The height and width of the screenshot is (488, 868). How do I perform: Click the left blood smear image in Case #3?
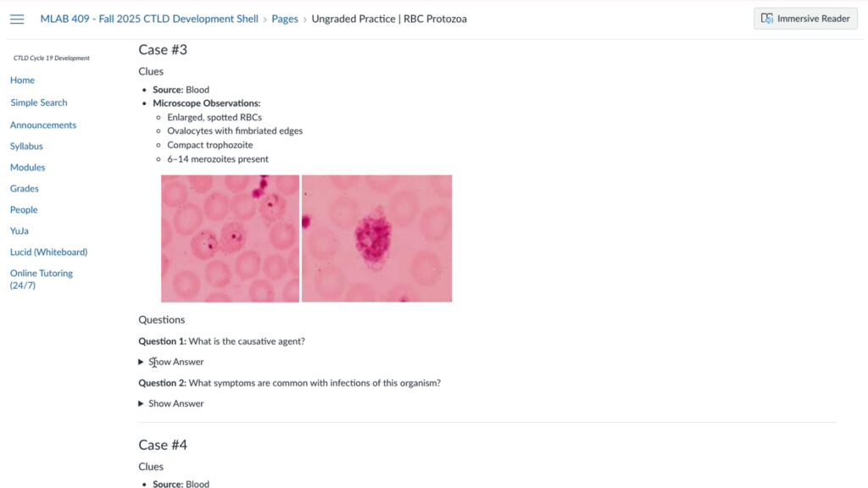[x=230, y=238]
